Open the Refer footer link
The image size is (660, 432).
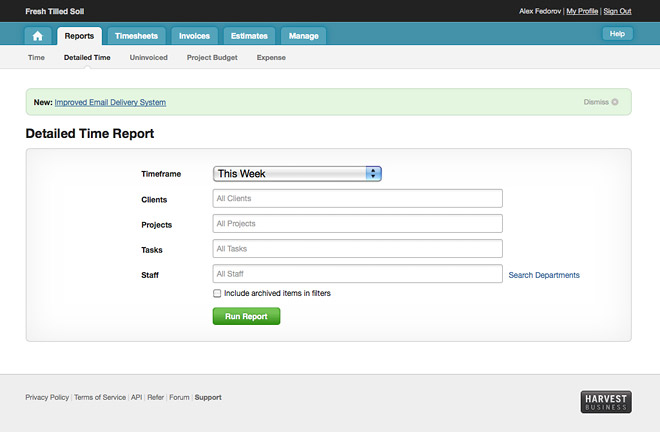click(x=156, y=397)
